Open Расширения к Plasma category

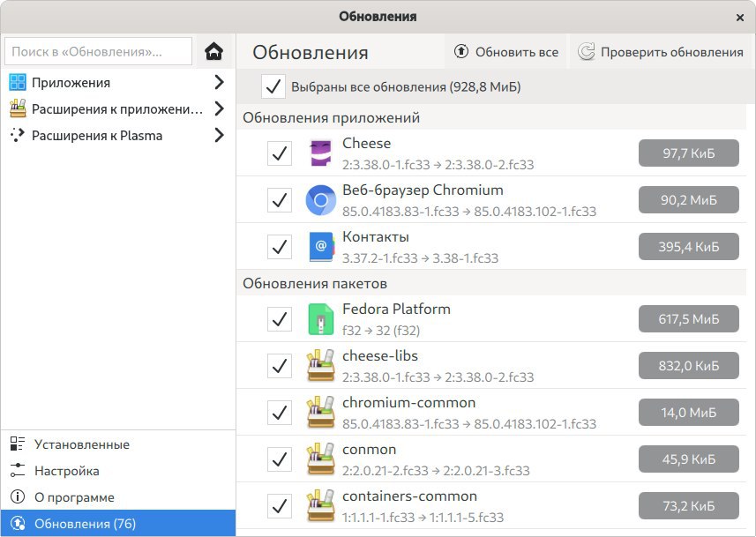[118, 136]
